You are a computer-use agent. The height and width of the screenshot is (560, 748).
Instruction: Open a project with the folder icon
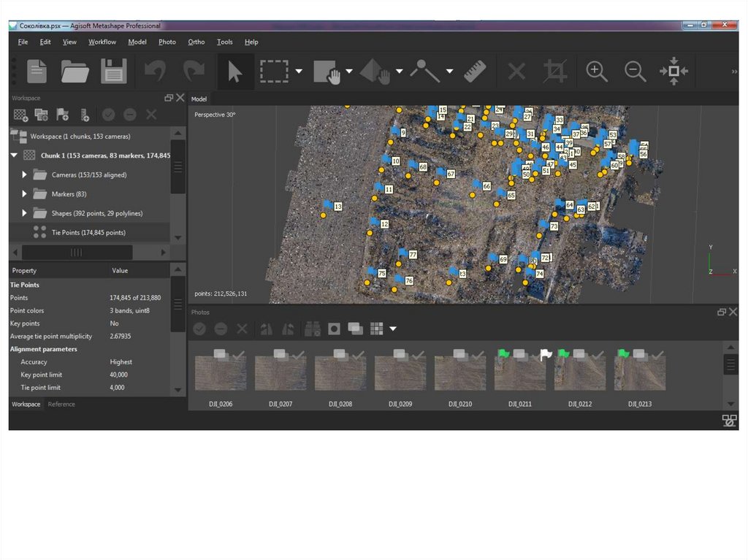(x=75, y=72)
